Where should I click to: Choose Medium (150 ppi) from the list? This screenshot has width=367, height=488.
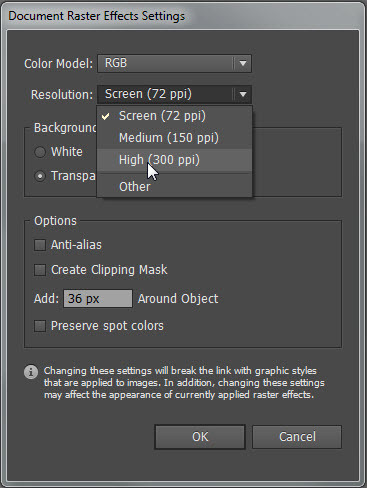(x=175, y=138)
